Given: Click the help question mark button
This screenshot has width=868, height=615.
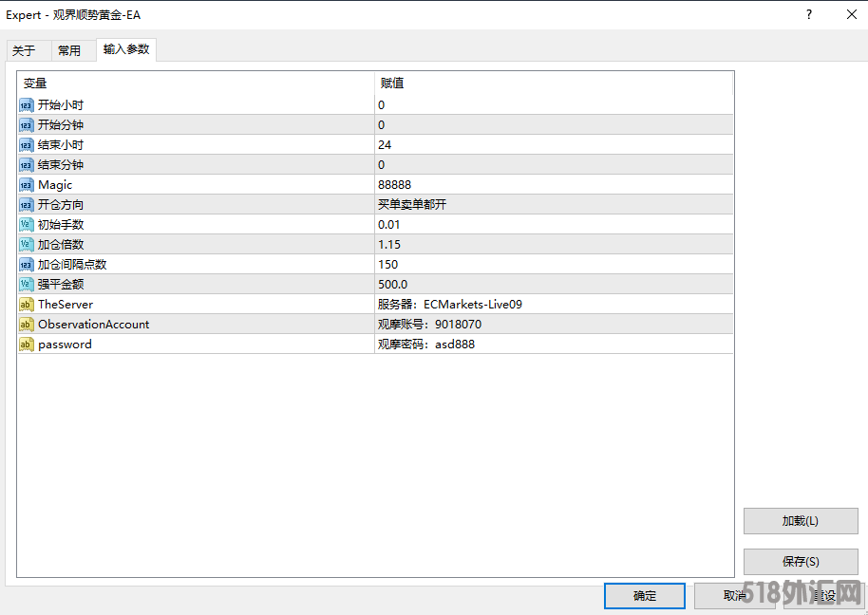Looking at the screenshot, I should [809, 14].
